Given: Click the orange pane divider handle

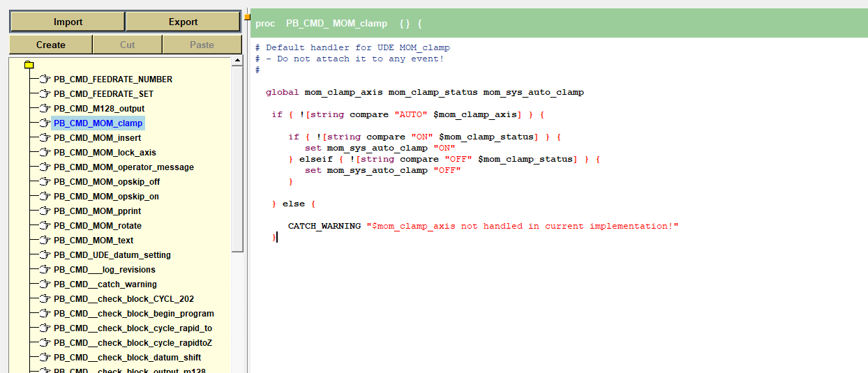Looking at the screenshot, I should pos(247,17).
